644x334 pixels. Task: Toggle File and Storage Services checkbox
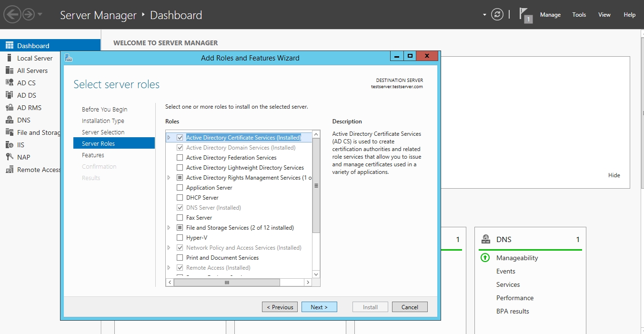(x=180, y=227)
